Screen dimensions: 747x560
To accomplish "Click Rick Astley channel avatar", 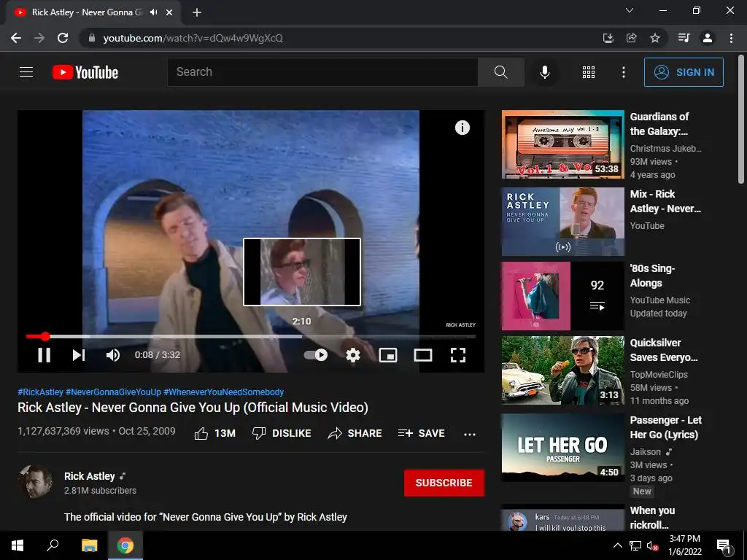I will click(35, 481).
